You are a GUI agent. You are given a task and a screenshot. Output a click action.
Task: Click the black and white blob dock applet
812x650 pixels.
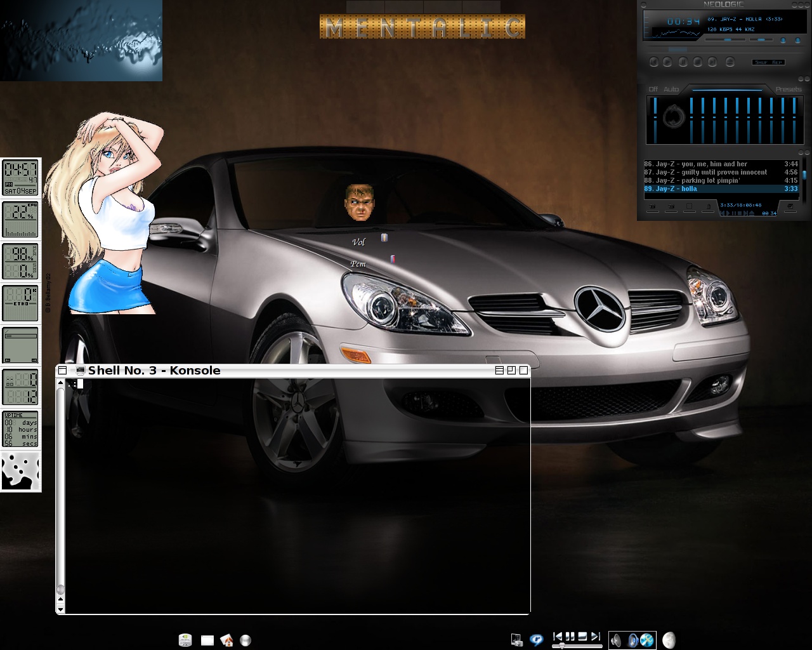point(21,471)
